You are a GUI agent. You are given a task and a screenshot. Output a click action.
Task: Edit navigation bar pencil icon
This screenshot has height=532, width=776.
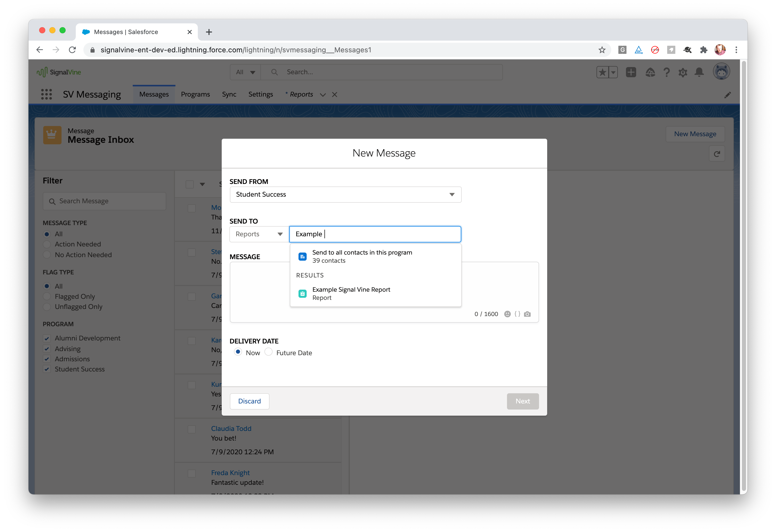click(728, 95)
